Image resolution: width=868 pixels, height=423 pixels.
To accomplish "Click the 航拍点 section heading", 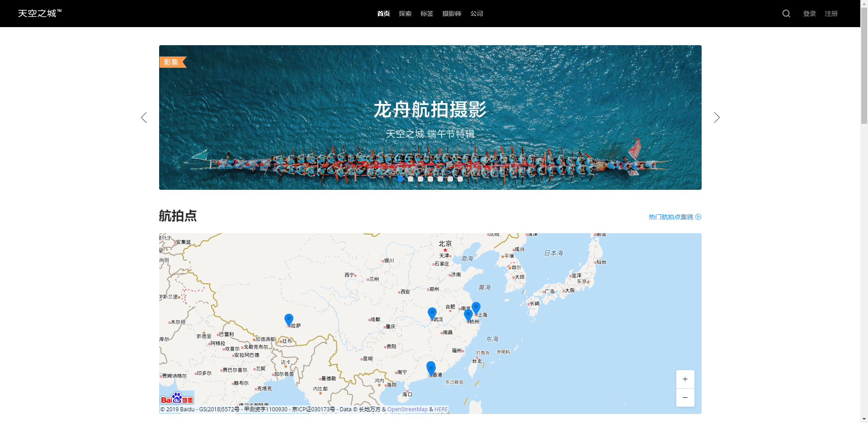I will tap(178, 216).
